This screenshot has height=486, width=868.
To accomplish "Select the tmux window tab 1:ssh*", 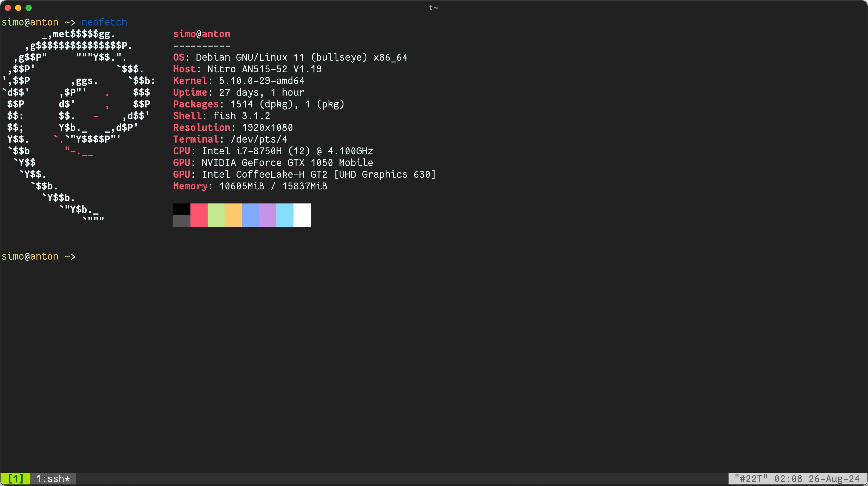I will (53, 479).
